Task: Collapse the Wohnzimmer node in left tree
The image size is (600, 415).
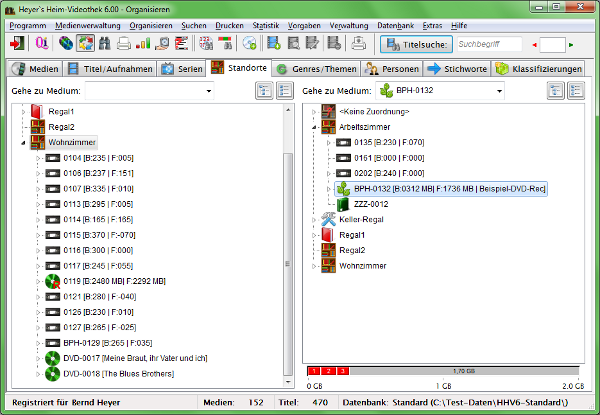Action: pyautogui.click(x=23, y=143)
